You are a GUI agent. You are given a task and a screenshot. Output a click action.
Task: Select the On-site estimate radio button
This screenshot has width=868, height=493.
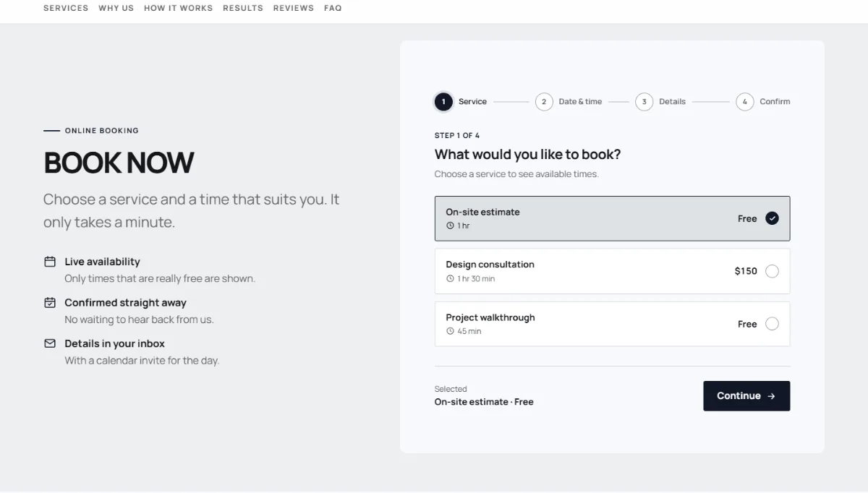pos(772,218)
